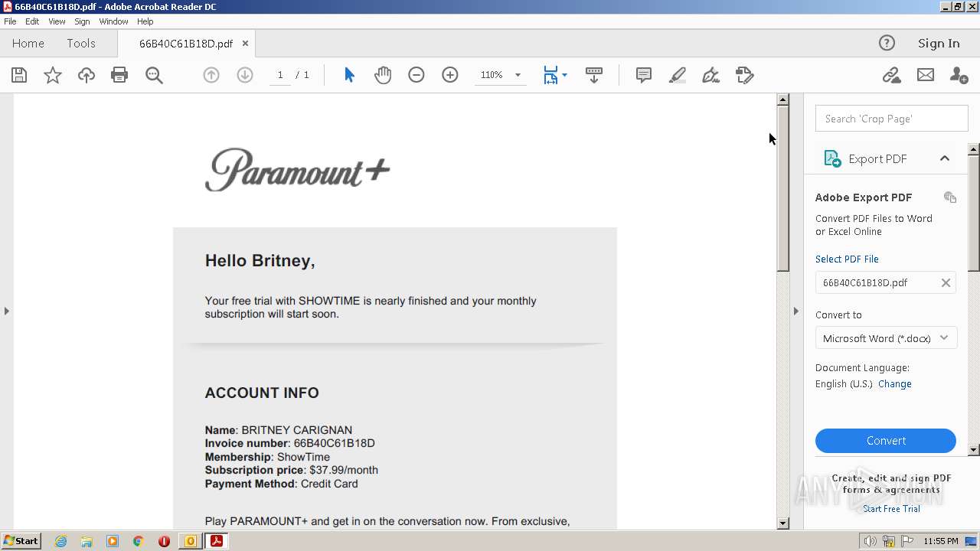The image size is (980, 551).
Task: Bookmark the file with star icon
Action: coord(53,75)
